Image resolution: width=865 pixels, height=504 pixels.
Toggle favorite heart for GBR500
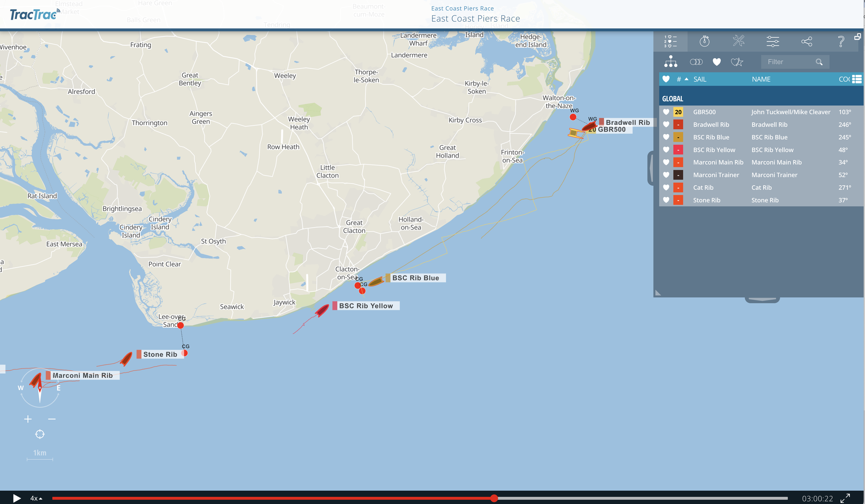[667, 112]
